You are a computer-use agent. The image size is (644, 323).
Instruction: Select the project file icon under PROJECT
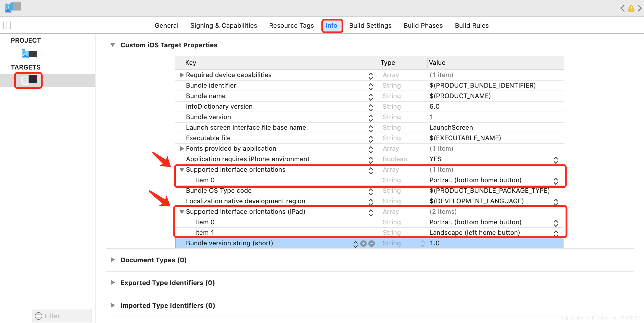pyautogui.click(x=29, y=54)
